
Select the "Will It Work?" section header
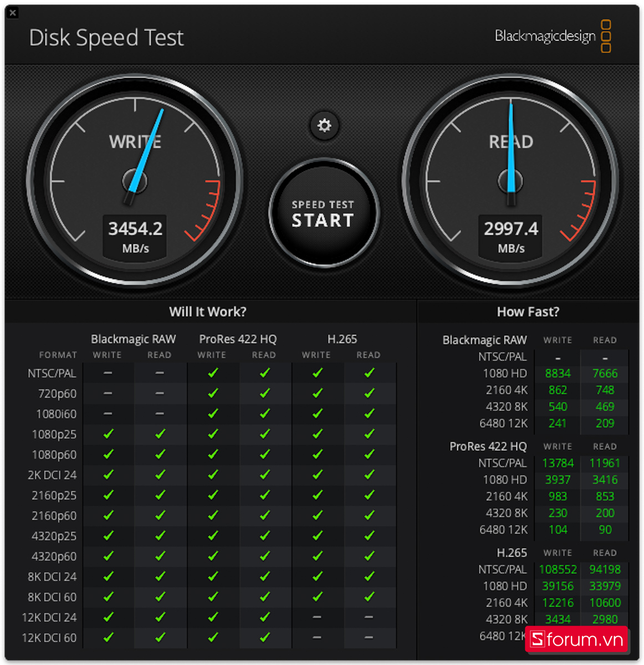pyautogui.click(x=207, y=311)
